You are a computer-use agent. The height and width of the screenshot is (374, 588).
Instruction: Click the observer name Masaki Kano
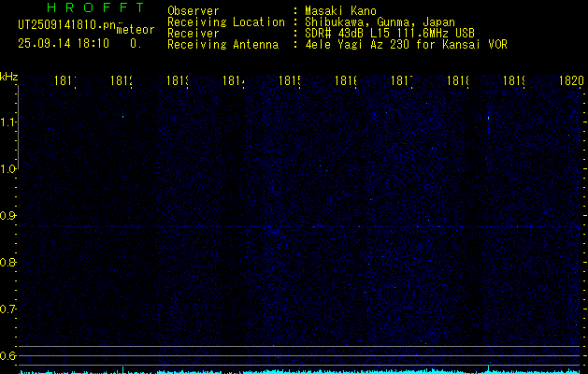click(340, 11)
